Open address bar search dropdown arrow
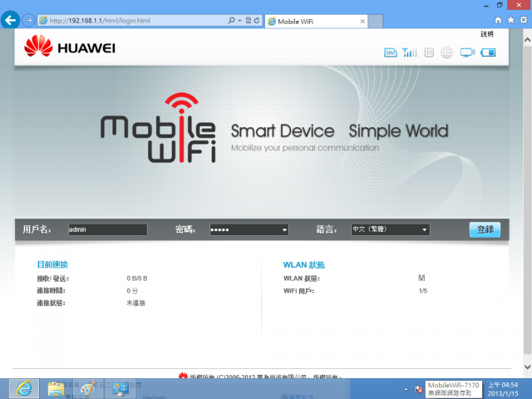Image resolution: width=532 pixels, height=399 pixels. (239, 20)
